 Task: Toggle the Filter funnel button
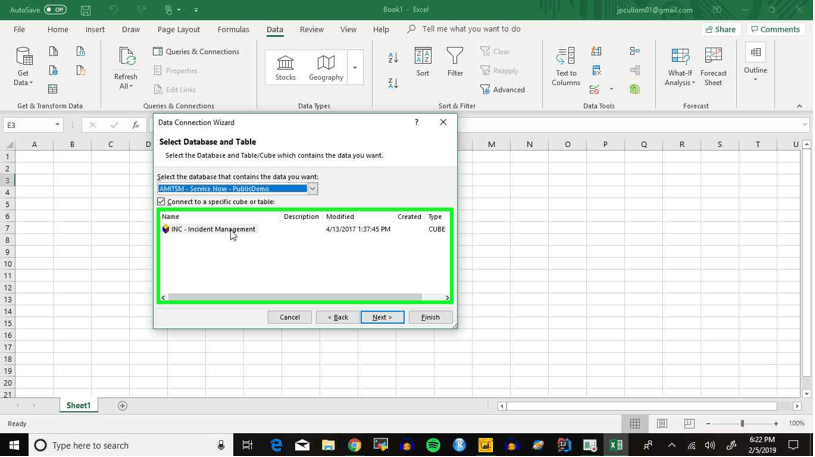click(455, 62)
